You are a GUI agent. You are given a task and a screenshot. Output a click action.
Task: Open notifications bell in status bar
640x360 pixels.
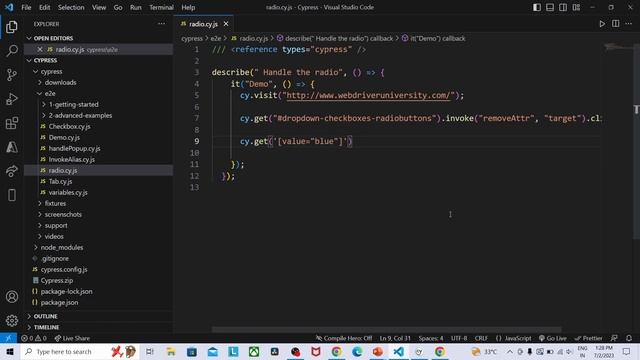(629, 338)
